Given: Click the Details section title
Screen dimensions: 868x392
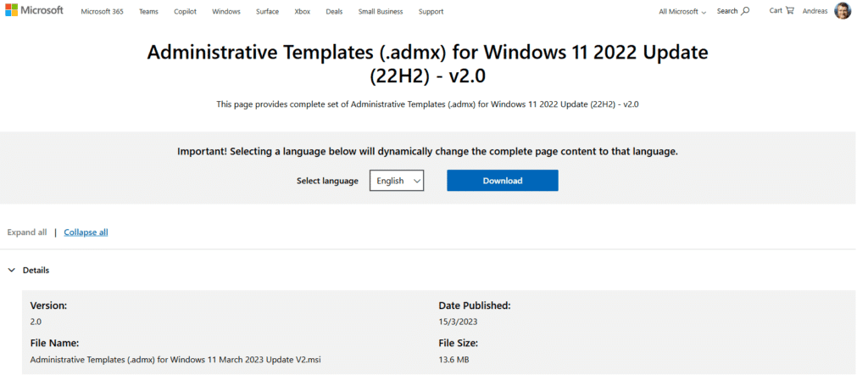Looking at the screenshot, I should 36,271.
